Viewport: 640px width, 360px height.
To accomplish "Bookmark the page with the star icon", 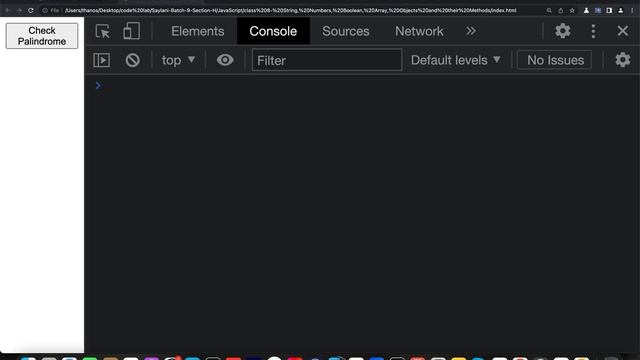I will 572,11.
